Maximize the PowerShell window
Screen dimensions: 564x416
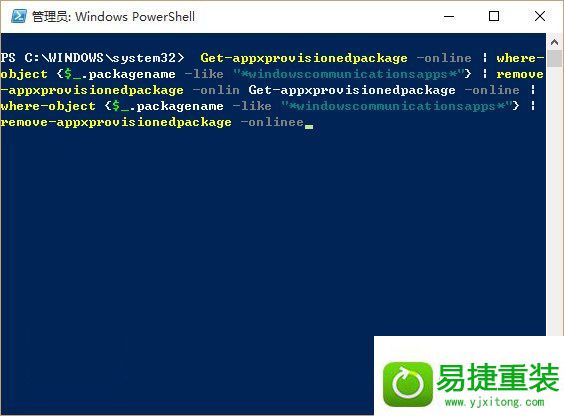pyautogui.click(x=494, y=16)
